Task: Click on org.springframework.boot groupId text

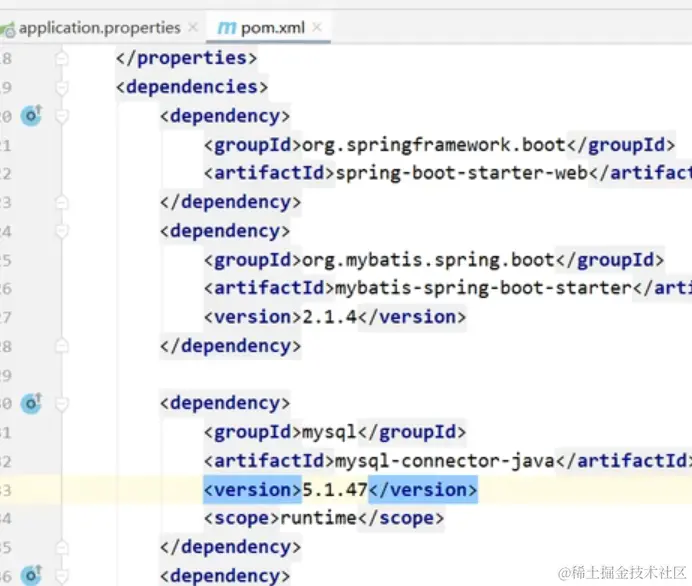Action: (434, 145)
